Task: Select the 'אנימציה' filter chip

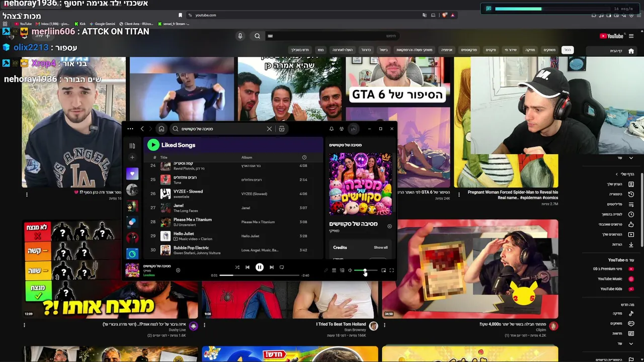Action: 447,50
